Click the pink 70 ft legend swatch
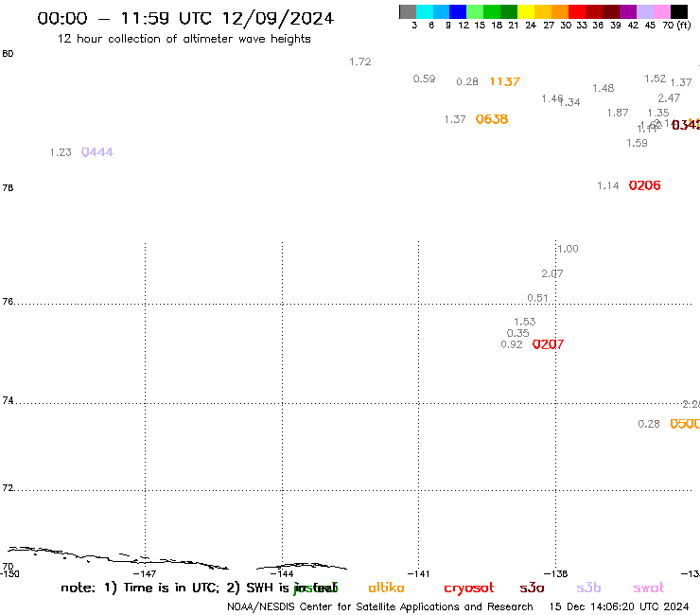 (x=661, y=11)
